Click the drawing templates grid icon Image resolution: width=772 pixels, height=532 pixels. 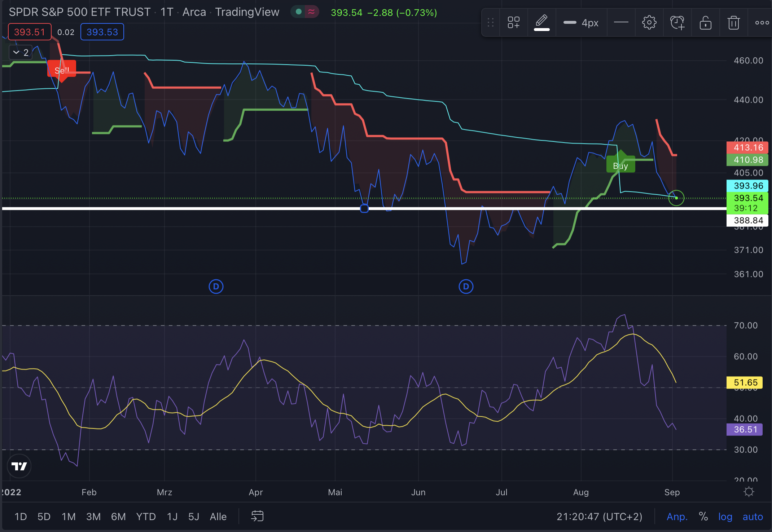(x=513, y=23)
